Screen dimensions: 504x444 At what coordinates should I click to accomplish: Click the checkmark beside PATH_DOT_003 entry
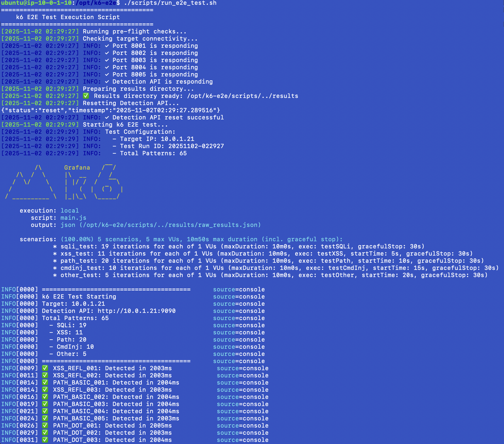[45, 440]
